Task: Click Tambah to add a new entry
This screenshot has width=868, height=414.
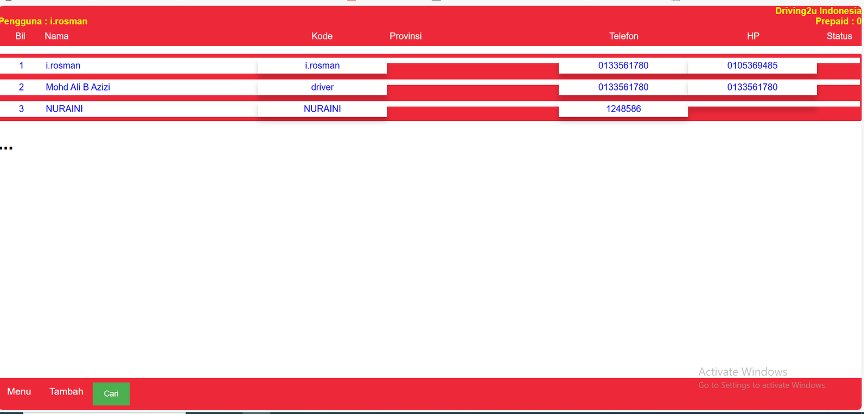Action: coord(66,392)
